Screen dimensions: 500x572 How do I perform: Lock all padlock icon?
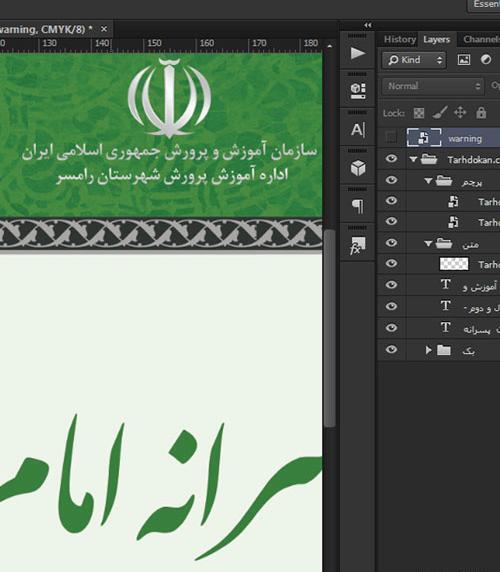481,113
